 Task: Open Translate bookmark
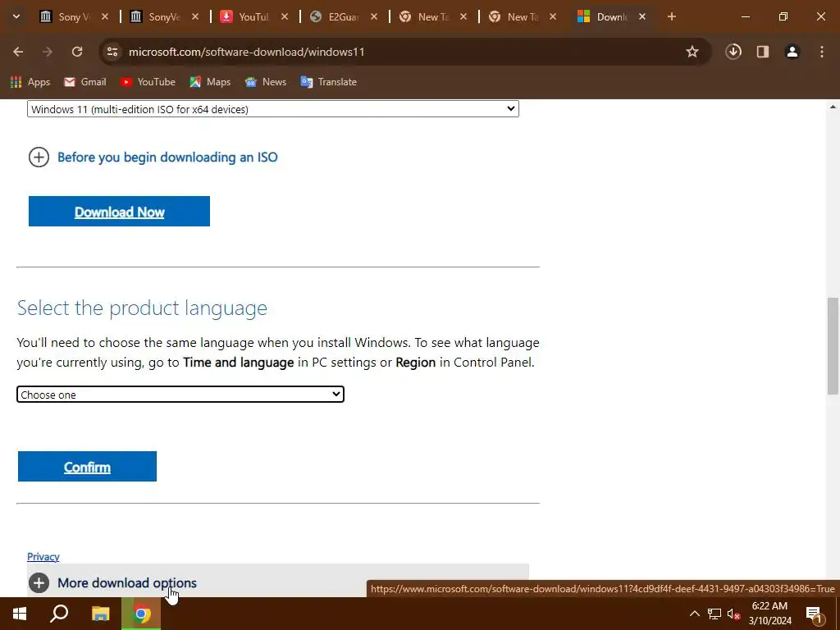tap(329, 82)
